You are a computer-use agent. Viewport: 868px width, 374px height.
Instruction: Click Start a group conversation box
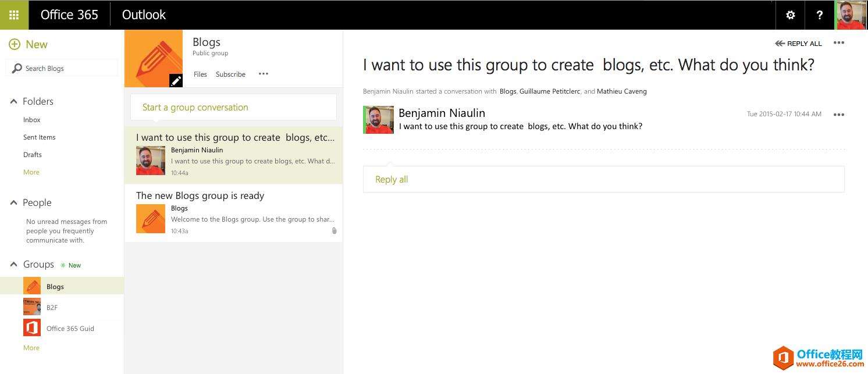233,107
